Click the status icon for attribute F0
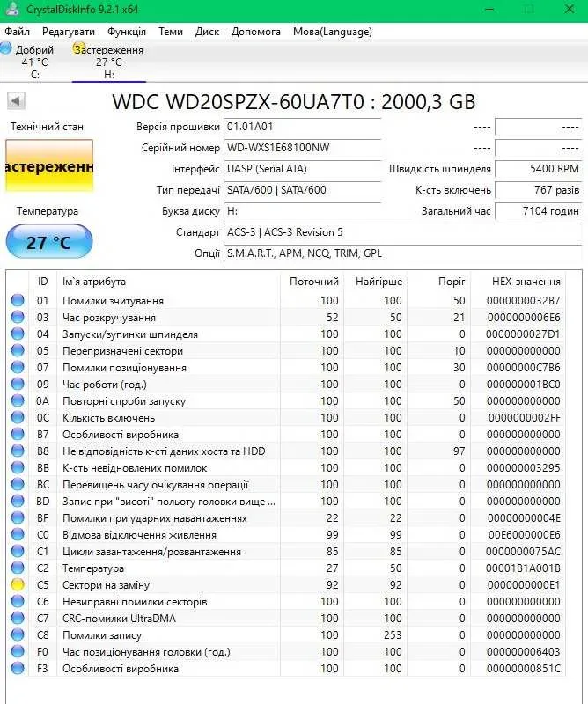Image resolution: width=588 pixels, height=704 pixels. [18, 651]
